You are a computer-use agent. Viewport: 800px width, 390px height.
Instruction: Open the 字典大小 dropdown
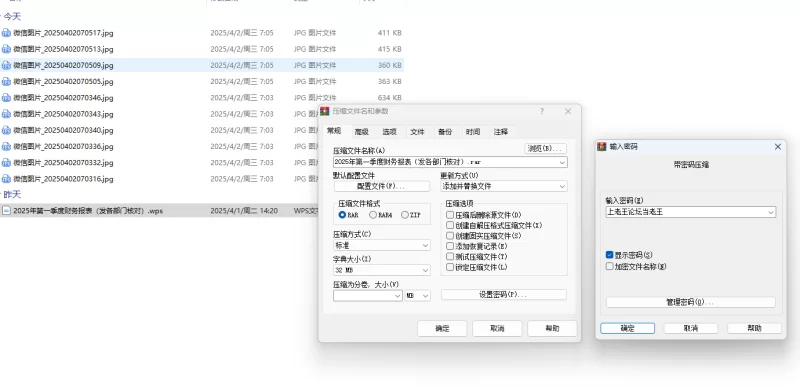click(x=426, y=270)
